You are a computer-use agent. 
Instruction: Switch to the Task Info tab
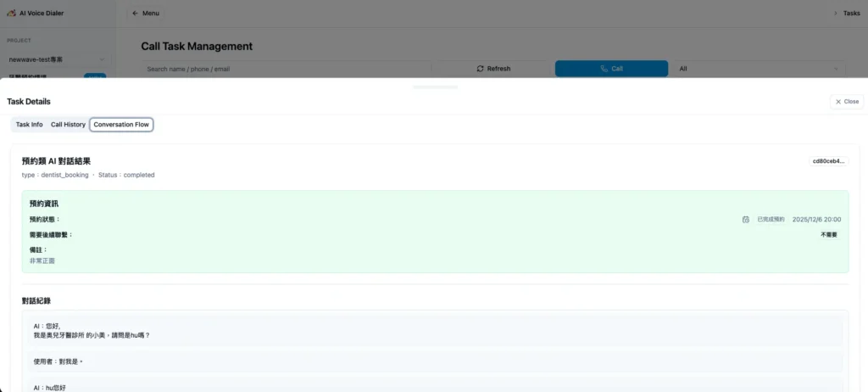[29, 125]
